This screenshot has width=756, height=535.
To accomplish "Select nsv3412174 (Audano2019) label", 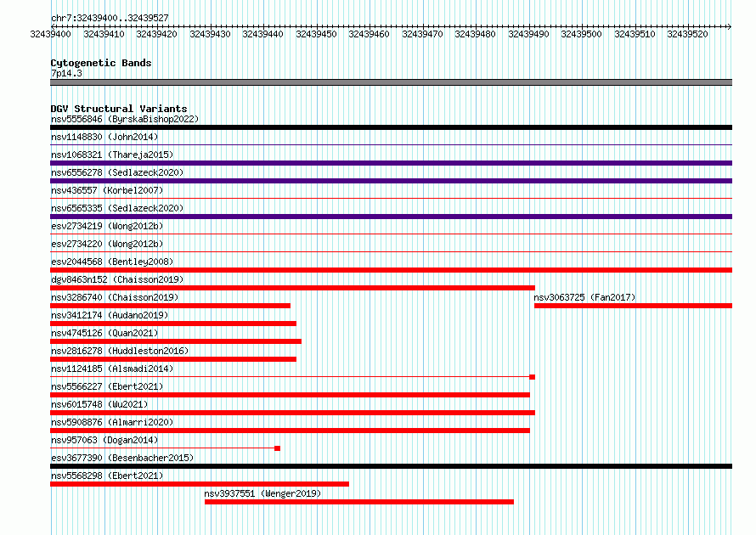I will (110, 315).
